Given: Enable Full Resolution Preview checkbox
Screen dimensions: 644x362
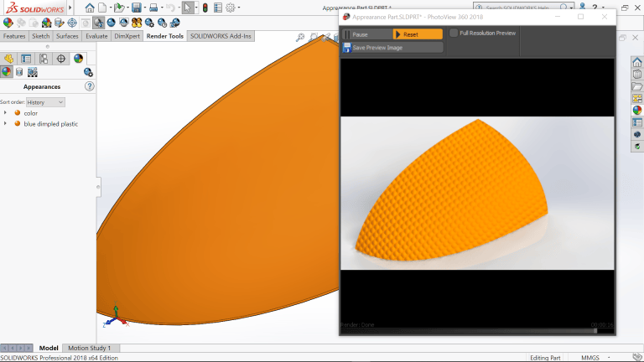Looking at the screenshot, I should (x=454, y=33).
